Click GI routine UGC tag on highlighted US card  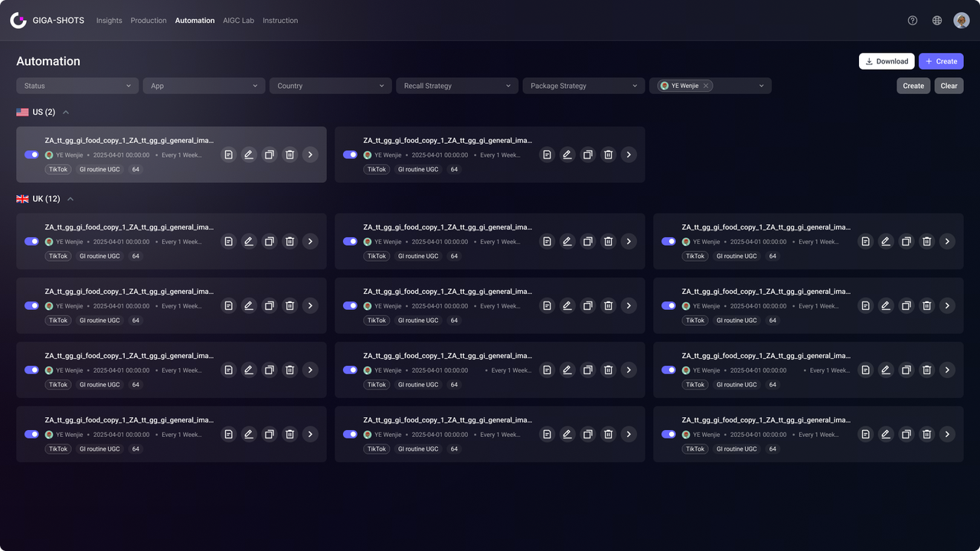tap(100, 169)
